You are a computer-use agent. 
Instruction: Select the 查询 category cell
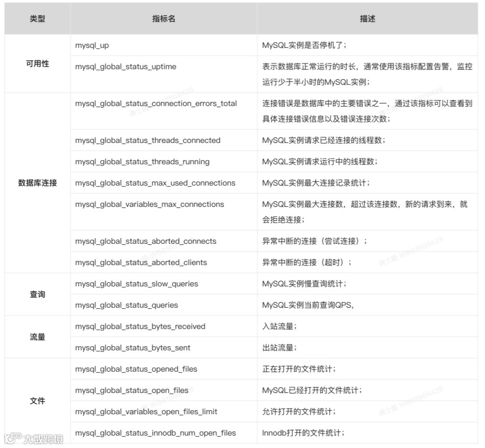point(37,295)
